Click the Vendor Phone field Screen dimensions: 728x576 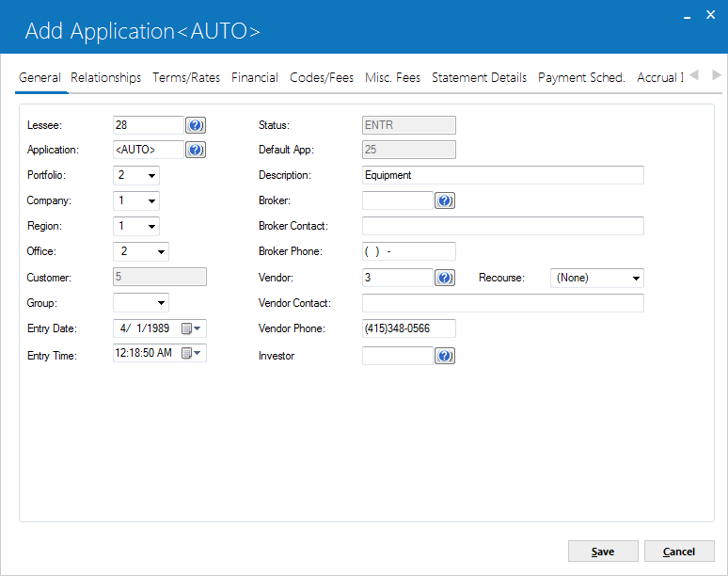point(409,328)
